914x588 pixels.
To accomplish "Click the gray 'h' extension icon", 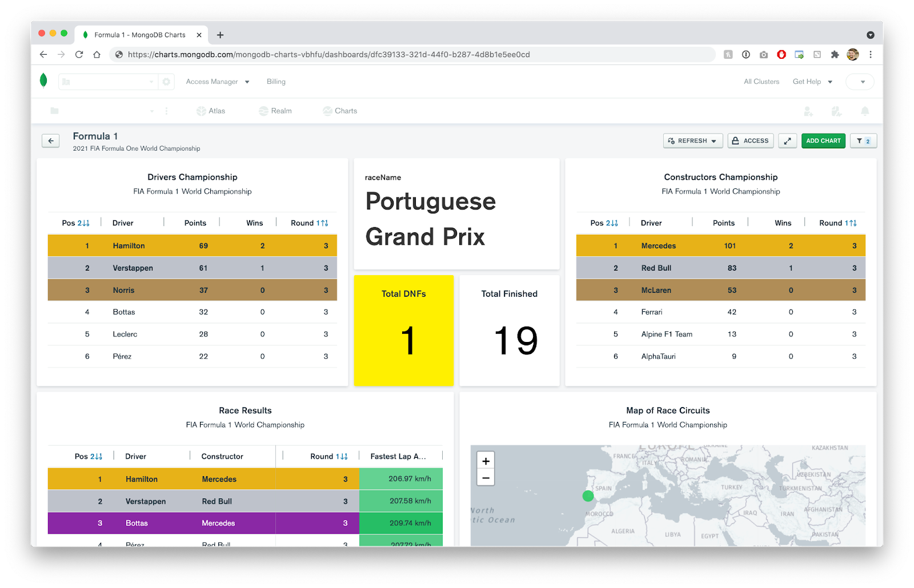I will [728, 54].
